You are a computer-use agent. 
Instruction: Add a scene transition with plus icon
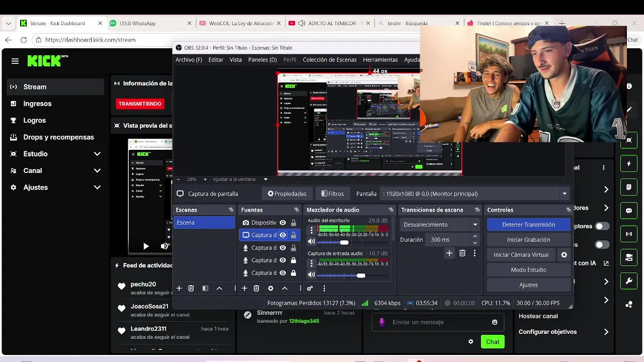pyautogui.click(x=449, y=253)
